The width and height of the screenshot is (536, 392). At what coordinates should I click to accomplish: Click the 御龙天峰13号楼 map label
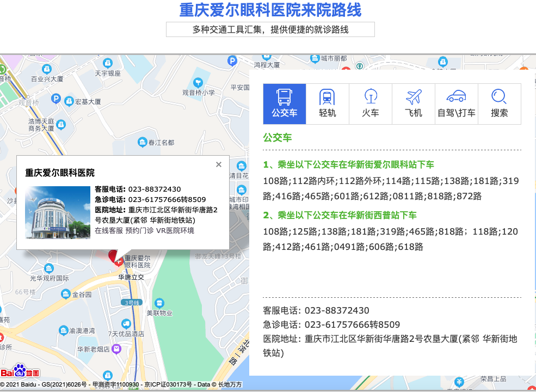218,255
